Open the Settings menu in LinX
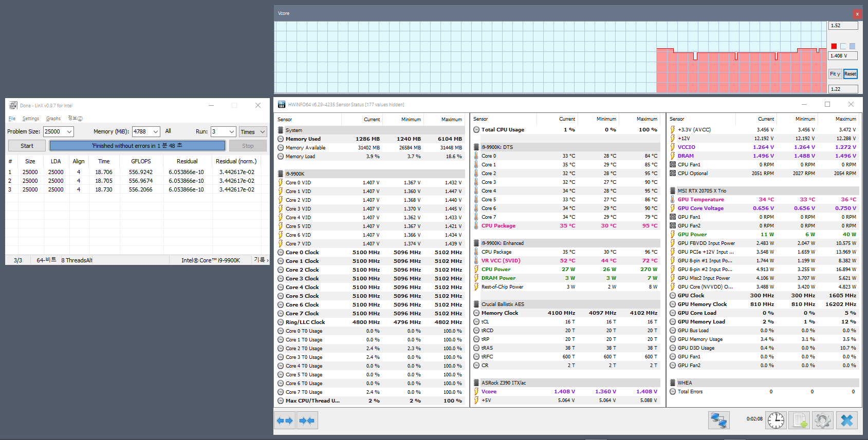 [x=30, y=119]
